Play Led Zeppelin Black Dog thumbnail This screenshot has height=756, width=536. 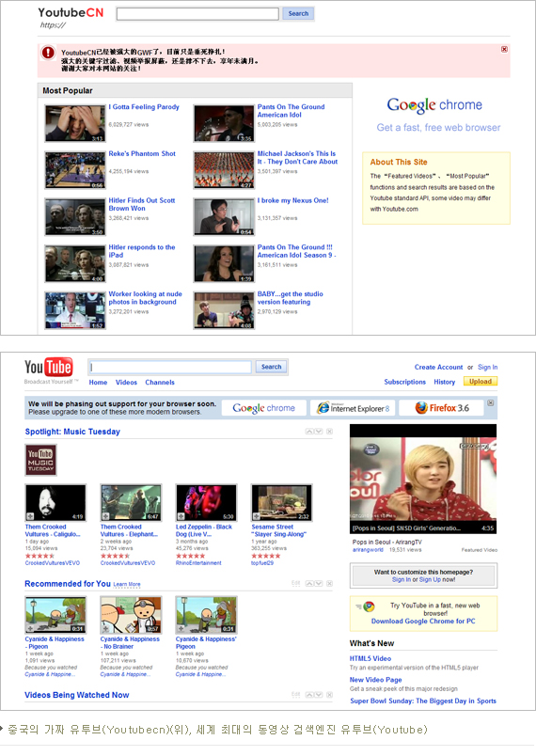click(206, 503)
